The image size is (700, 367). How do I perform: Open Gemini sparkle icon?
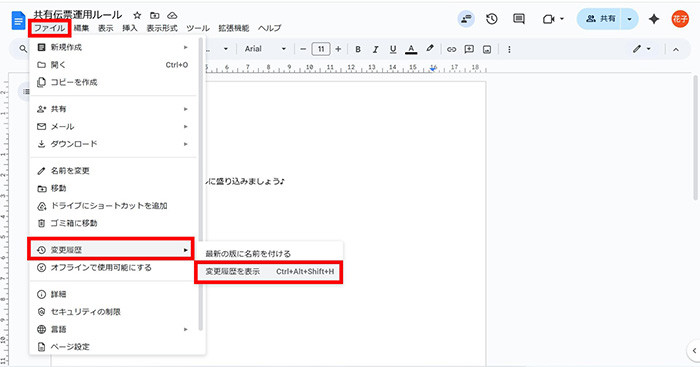click(654, 19)
